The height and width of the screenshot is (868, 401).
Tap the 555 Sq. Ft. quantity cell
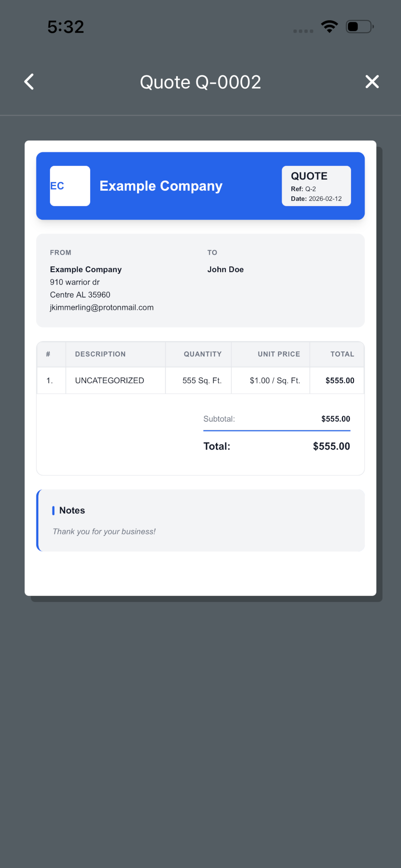coord(202,380)
